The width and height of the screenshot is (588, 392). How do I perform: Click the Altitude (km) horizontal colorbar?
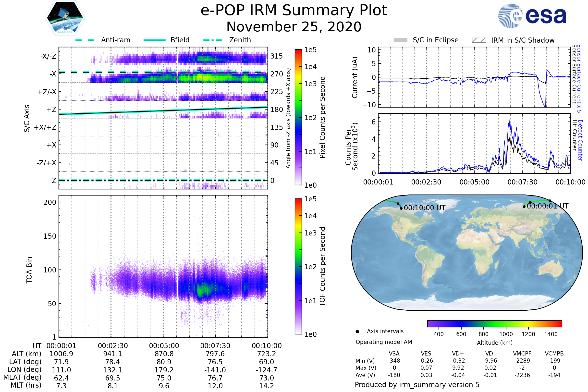pos(494,323)
